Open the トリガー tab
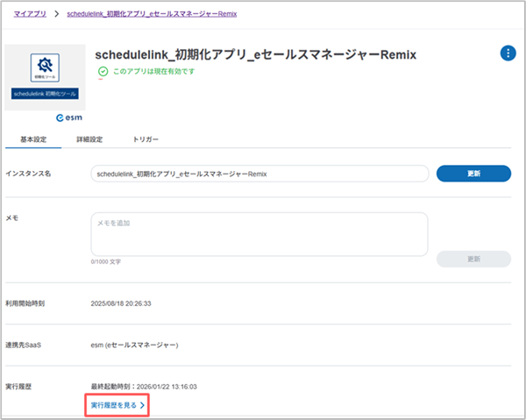This screenshot has width=526, height=420. (146, 139)
